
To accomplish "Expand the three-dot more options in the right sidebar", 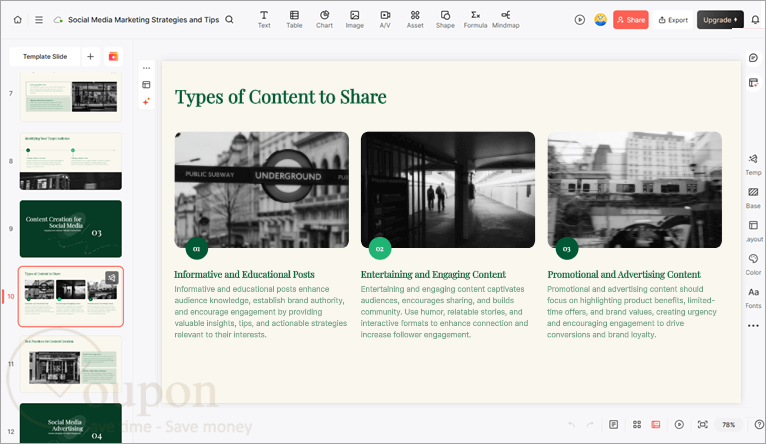I will (753, 325).
